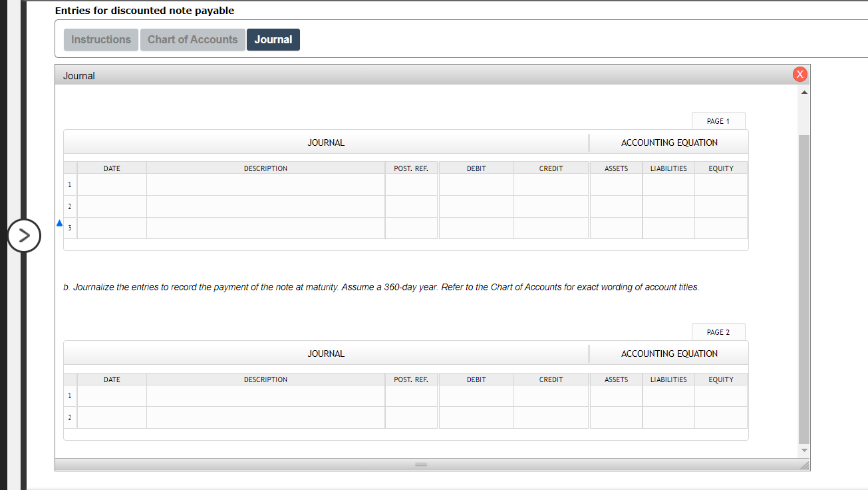Select the Journal tab
Screen dimensions: 868x490
[273, 39]
